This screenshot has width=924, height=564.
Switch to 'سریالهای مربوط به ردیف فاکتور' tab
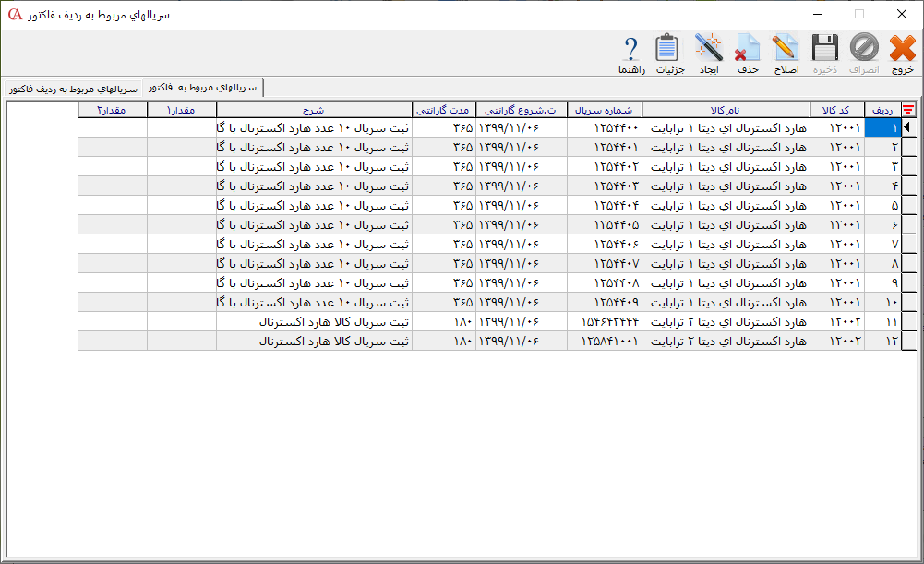pyautogui.click(x=72, y=90)
